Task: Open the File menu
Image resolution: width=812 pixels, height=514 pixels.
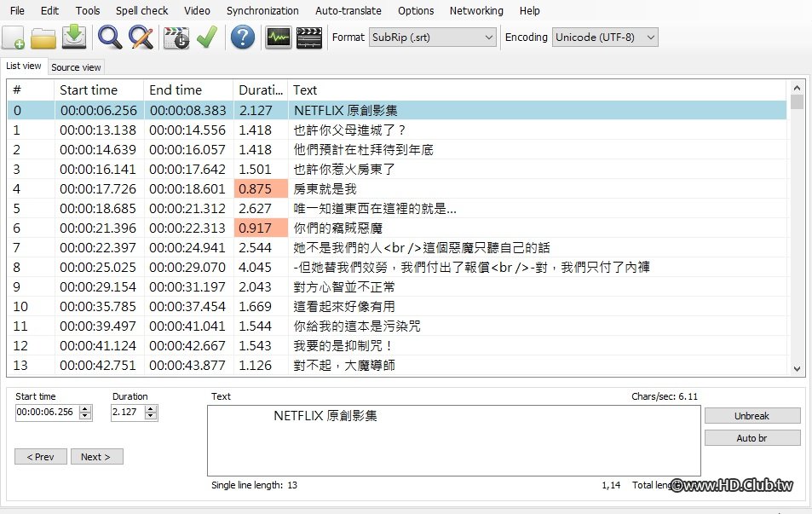Action: click(x=17, y=10)
